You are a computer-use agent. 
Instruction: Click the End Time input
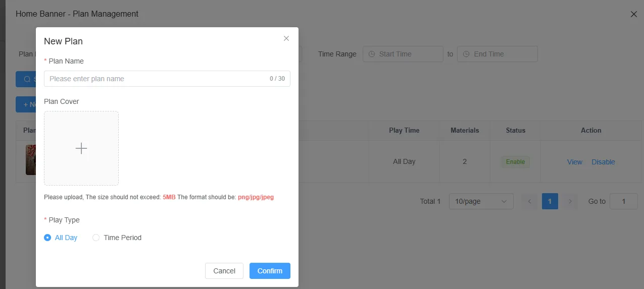click(498, 54)
